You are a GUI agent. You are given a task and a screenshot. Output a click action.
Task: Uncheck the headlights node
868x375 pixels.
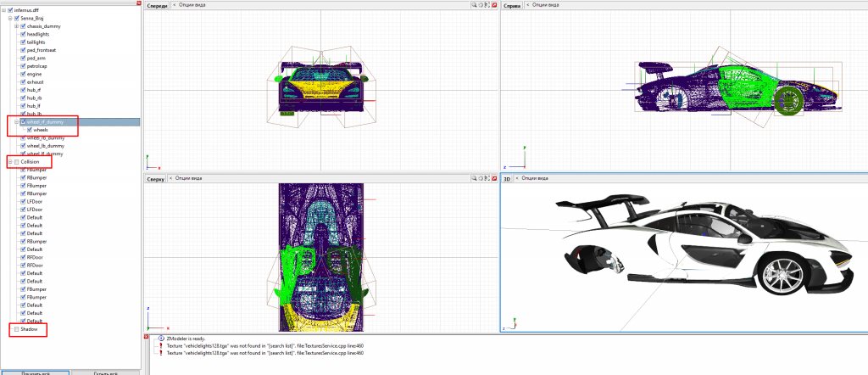coord(23,34)
